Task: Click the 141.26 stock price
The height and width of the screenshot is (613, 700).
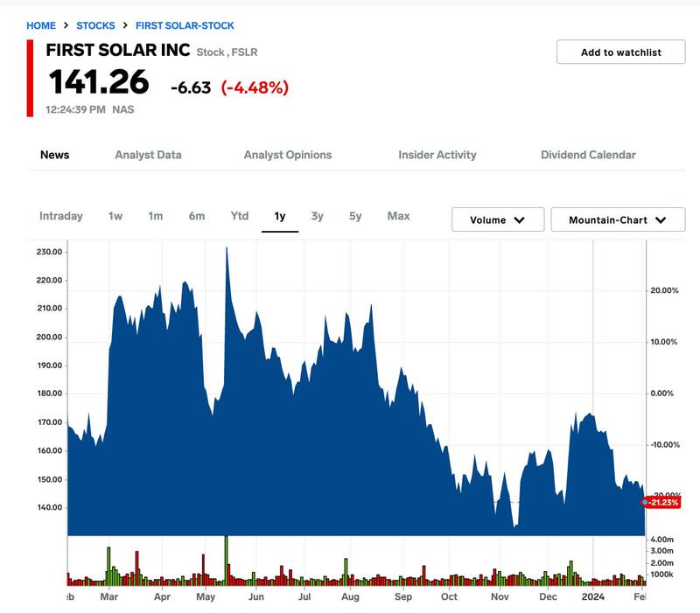Action: (x=99, y=81)
